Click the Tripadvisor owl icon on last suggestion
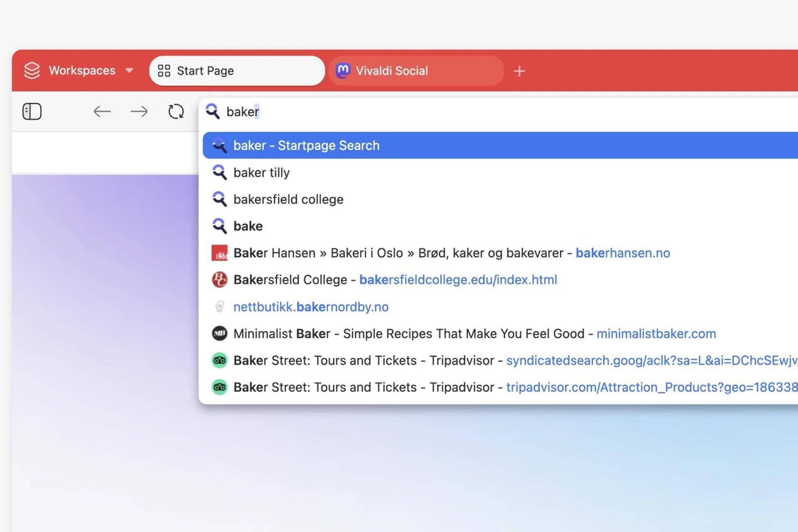The height and width of the screenshot is (532, 798). coord(219,387)
